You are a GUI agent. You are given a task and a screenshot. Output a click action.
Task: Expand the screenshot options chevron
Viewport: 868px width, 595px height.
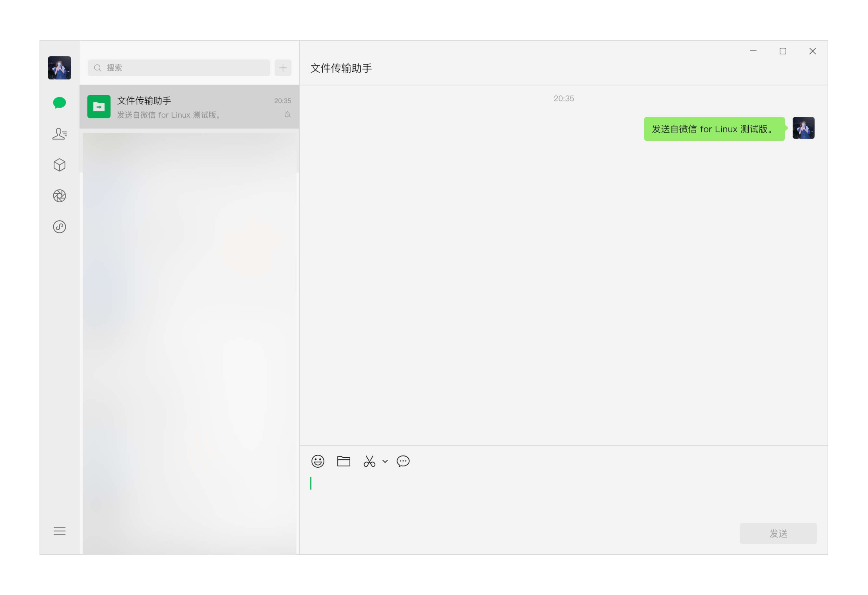point(385,461)
